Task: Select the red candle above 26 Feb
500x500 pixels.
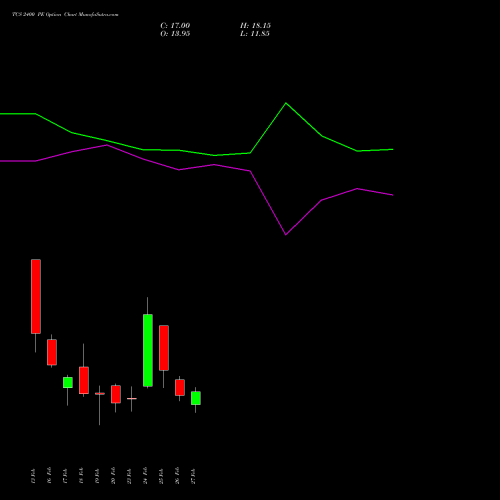Action: [x=180, y=387]
